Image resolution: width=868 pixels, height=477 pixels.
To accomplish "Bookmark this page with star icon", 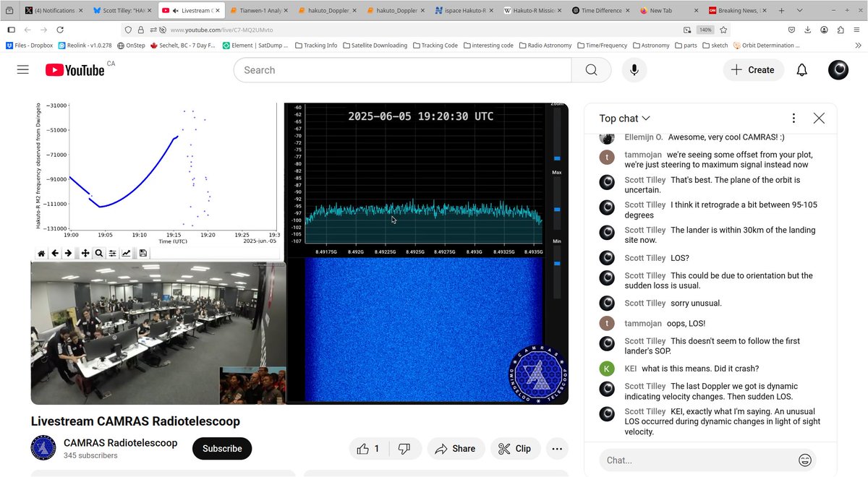I will (723, 30).
